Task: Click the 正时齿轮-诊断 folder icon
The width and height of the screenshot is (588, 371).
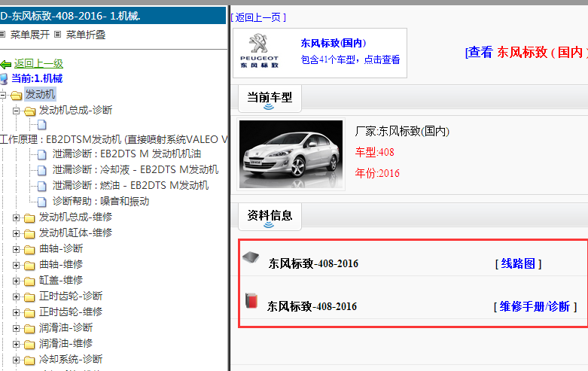Action: pos(29,296)
